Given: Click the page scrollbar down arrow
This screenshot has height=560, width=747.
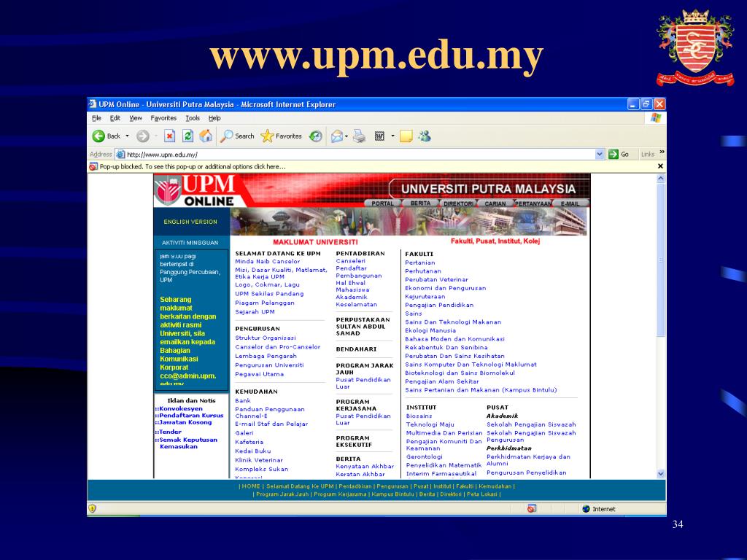Looking at the screenshot, I should [x=661, y=474].
